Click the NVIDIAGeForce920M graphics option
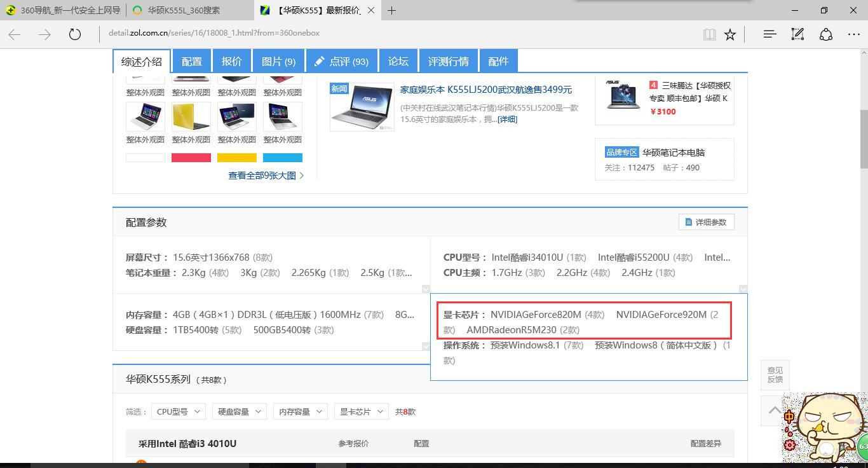 661,315
